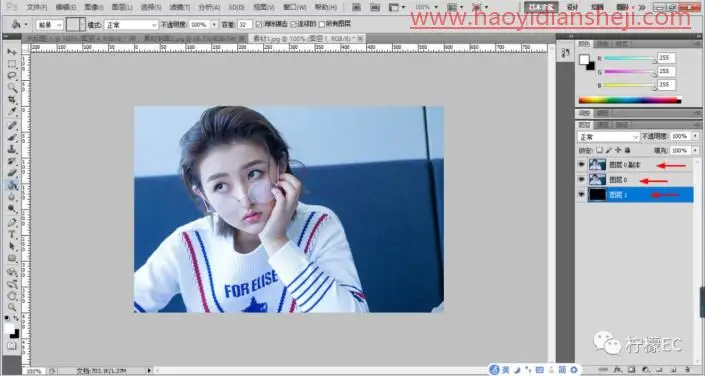Open the 滤镜(T) menu

tap(179, 8)
